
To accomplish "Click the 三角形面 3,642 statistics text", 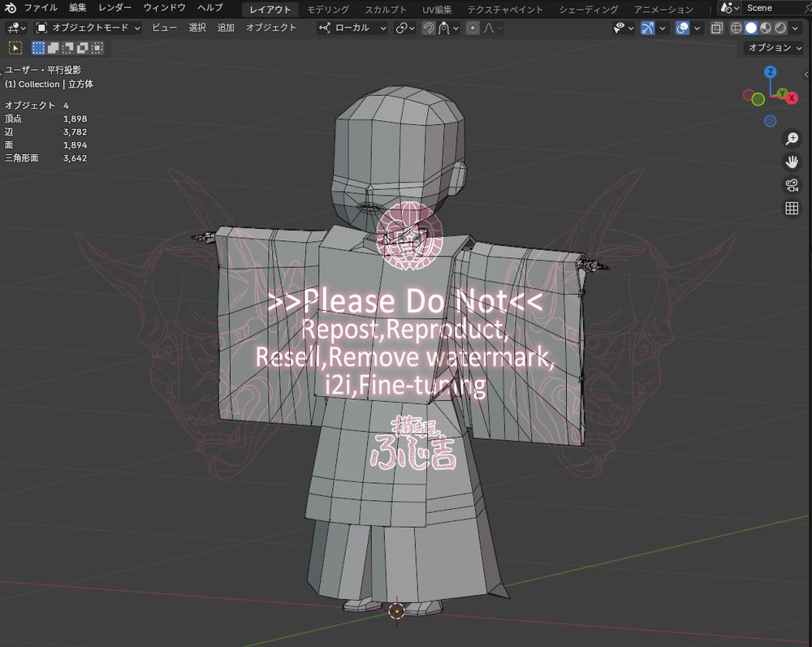I will point(45,157).
